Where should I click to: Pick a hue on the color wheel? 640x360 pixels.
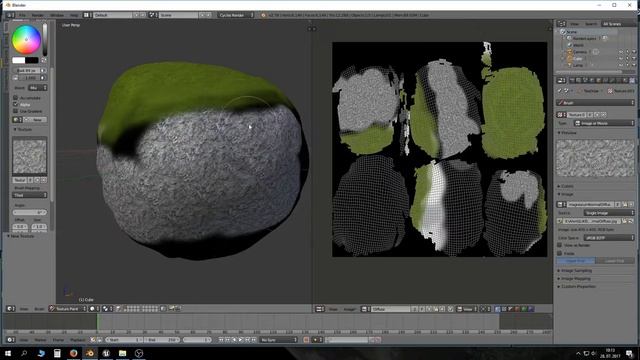click(26, 40)
